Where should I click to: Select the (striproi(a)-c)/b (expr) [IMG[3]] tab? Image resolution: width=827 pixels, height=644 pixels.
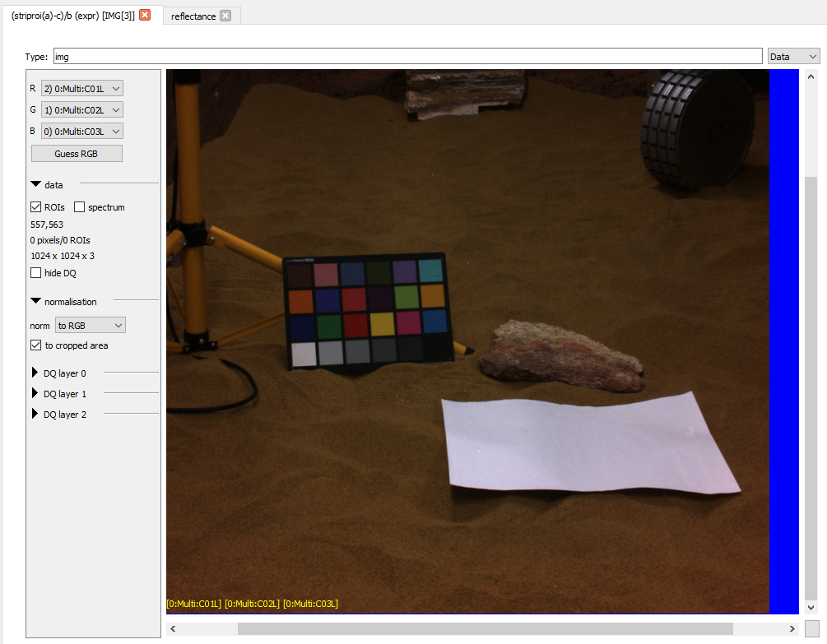click(x=72, y=16)
